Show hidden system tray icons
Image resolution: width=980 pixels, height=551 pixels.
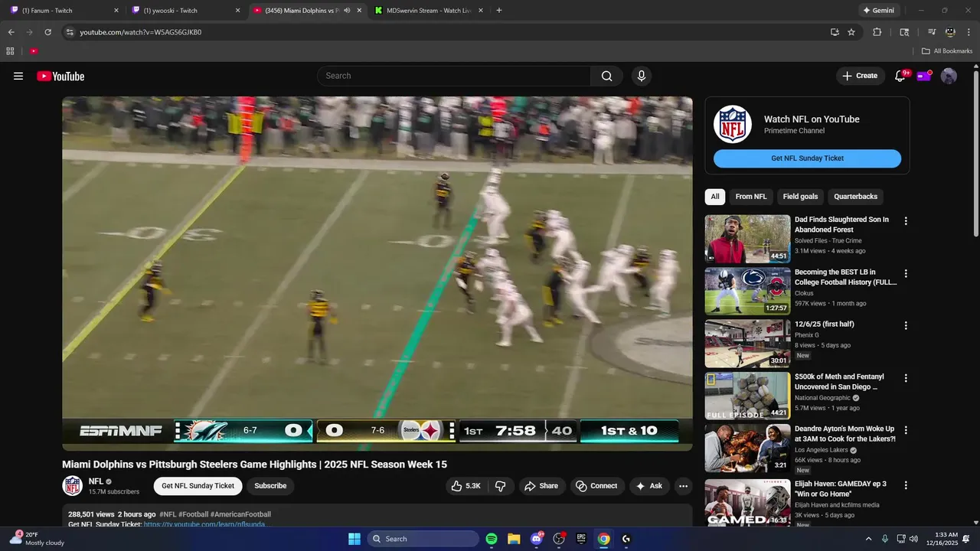[868, 539]
